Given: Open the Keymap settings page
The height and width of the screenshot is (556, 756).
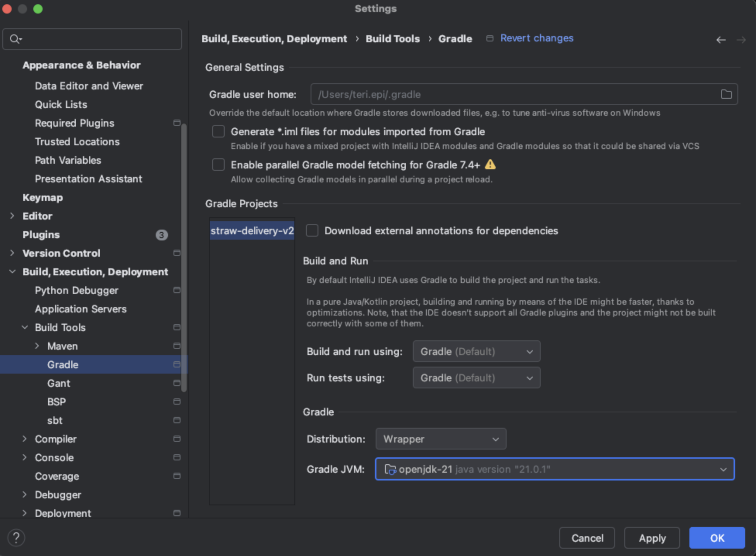Looking at the screenshot, I should pyautogui.click(x=43, y=197).
